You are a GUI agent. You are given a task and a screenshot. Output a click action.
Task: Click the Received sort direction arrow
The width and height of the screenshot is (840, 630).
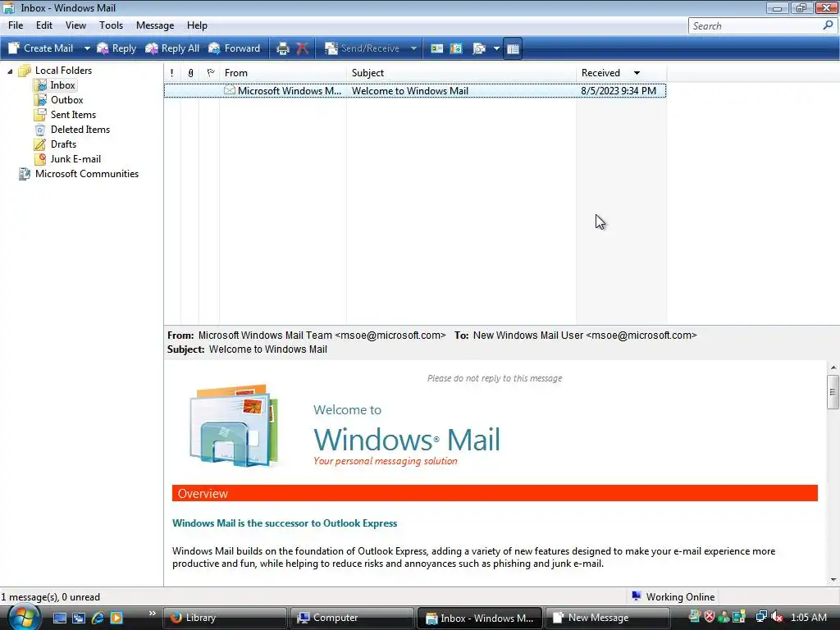(x=637, y=73)
